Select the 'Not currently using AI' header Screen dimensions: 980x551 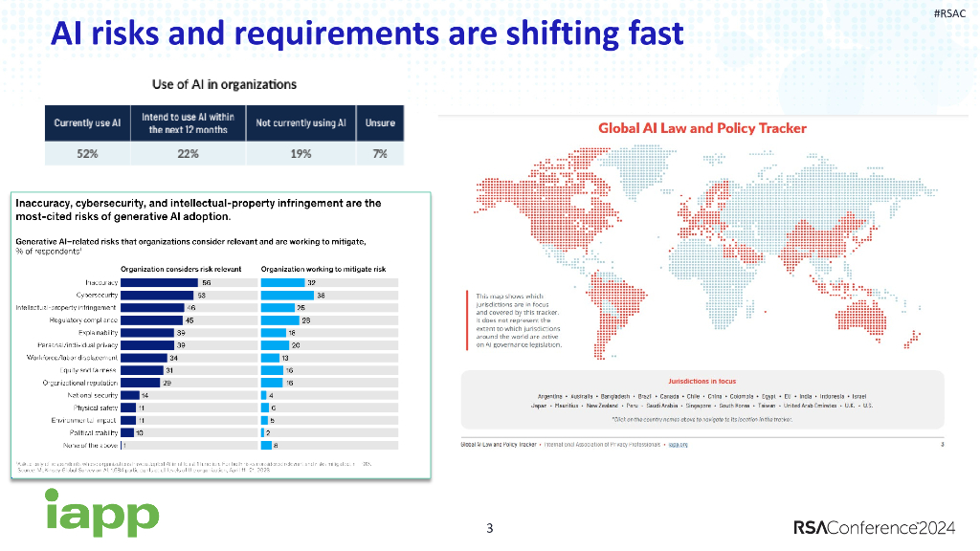[x=301, y=123]
